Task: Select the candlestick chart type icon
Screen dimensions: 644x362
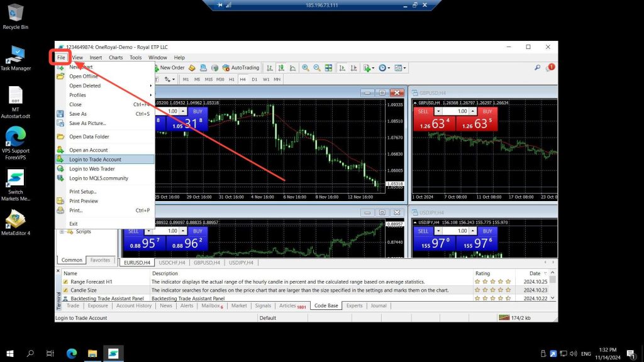Action: pyautogui.click(x=281, y=68)
